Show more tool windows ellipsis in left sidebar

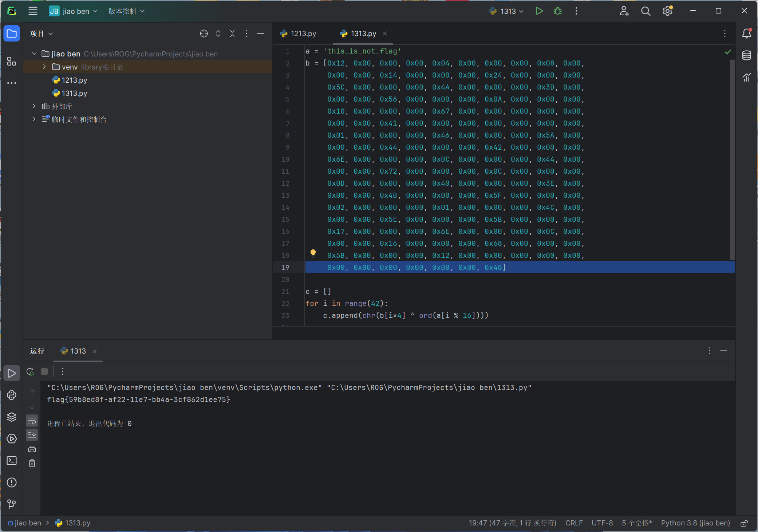coord(12,83)
